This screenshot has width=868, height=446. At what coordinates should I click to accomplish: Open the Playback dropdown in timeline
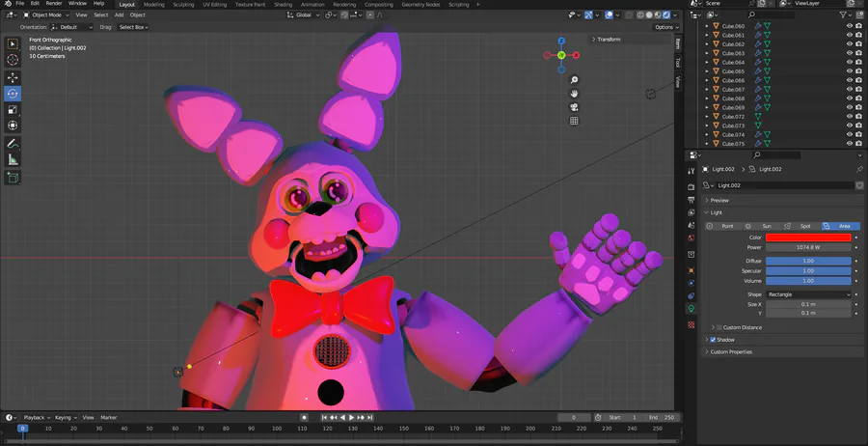37,417
